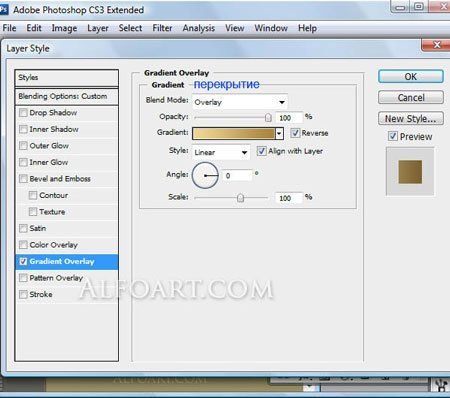Enable the Inner Shadow checkbox
450x398 pixels.
pyautogui.click(x=23, y=129)
